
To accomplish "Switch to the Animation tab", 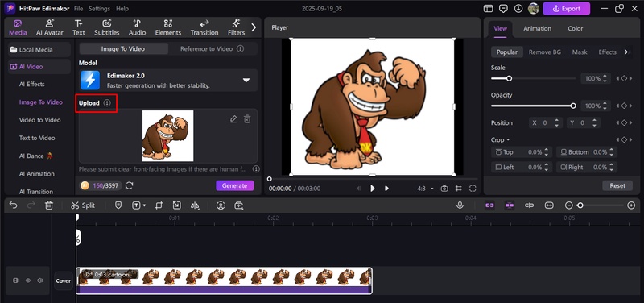I will tap(537, 28).
